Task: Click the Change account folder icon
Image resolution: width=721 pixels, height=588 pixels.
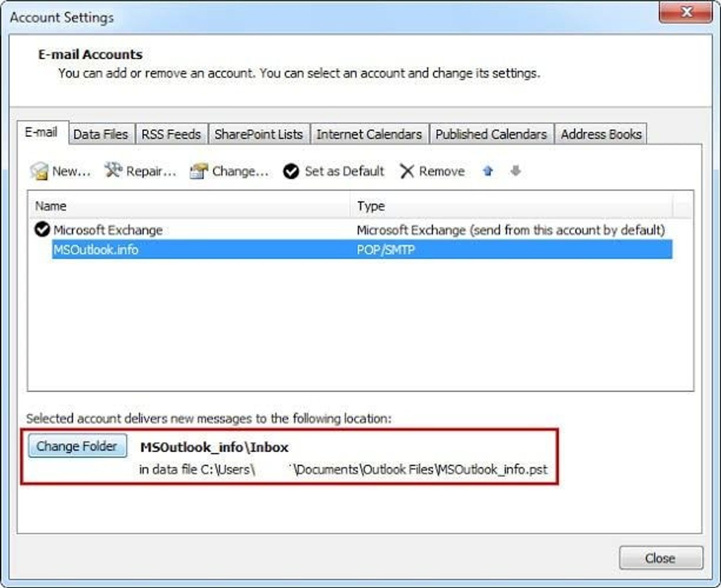Action: click(199, 171)
